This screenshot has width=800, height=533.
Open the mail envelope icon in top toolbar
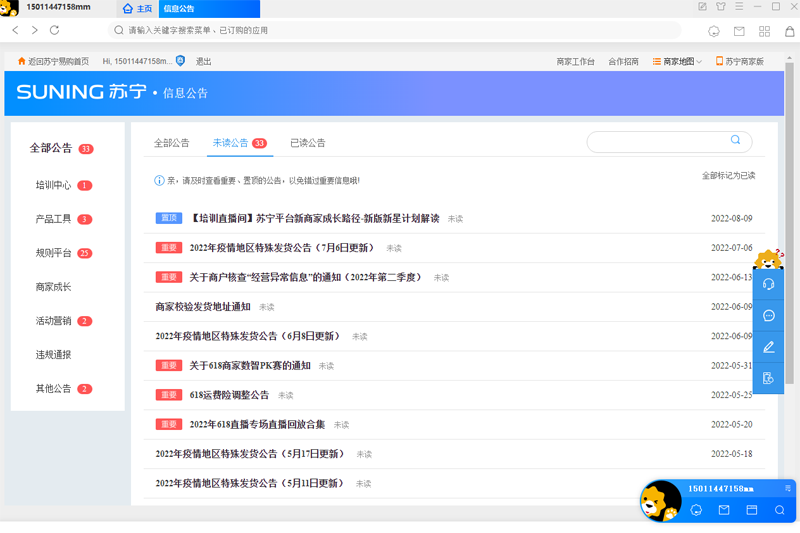point(739,31)
